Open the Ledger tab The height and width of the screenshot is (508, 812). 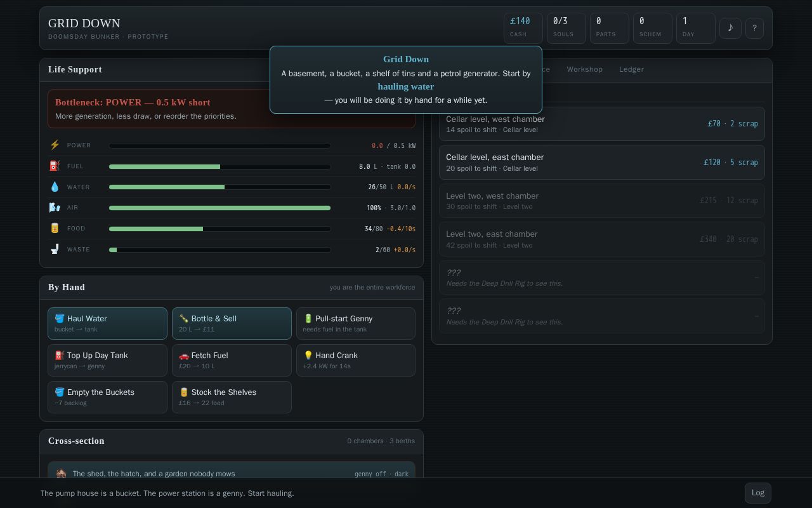(x=631, y=69)
